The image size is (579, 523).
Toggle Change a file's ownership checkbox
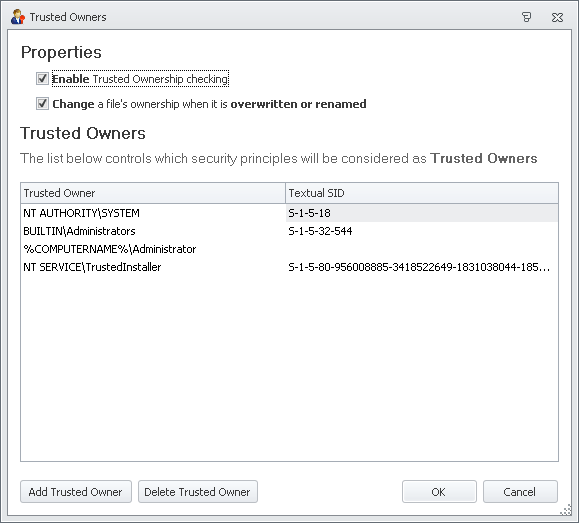click(x=42, y=103)
